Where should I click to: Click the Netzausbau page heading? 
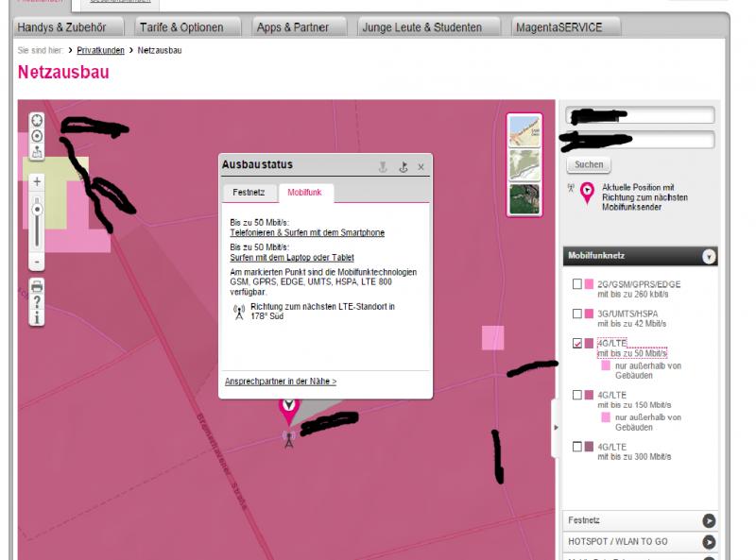tap(63, 73)
